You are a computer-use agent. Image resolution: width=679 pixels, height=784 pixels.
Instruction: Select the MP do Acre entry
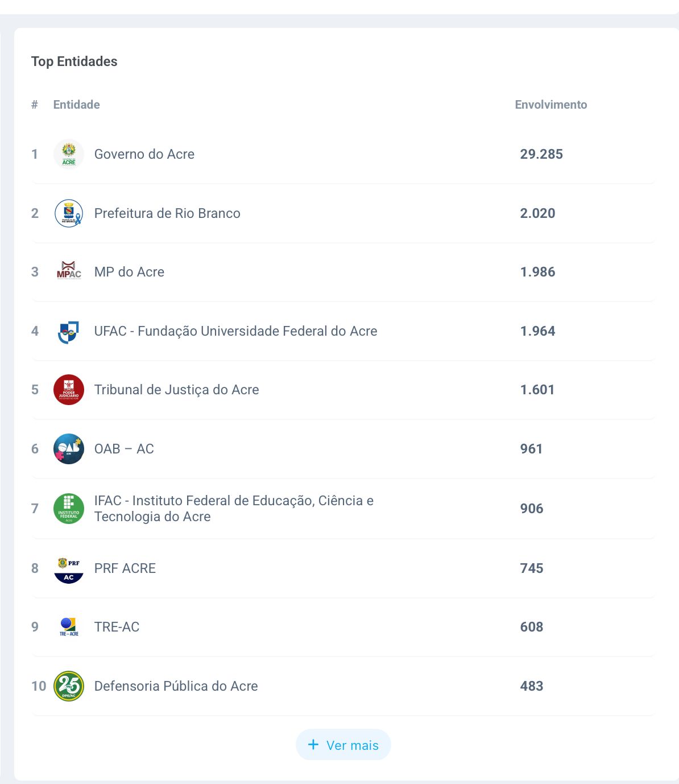pyautogui.click(x=129, y=272)
